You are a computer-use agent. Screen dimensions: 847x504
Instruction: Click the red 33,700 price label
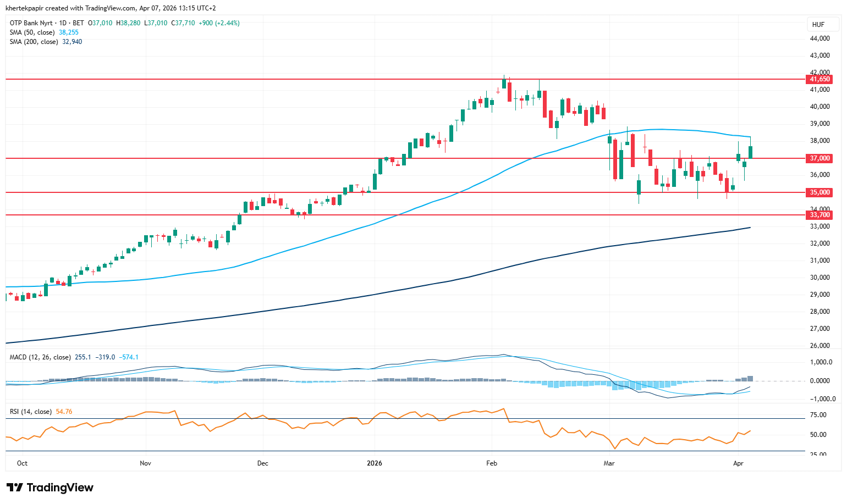pyautogui.click(x=820, y=215)
